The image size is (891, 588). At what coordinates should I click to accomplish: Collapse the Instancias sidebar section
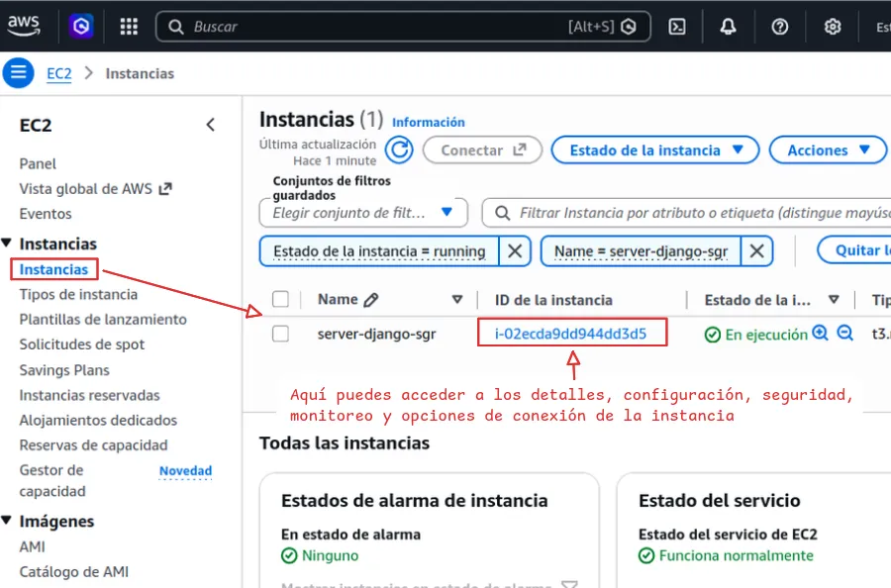tap(7, 244)
